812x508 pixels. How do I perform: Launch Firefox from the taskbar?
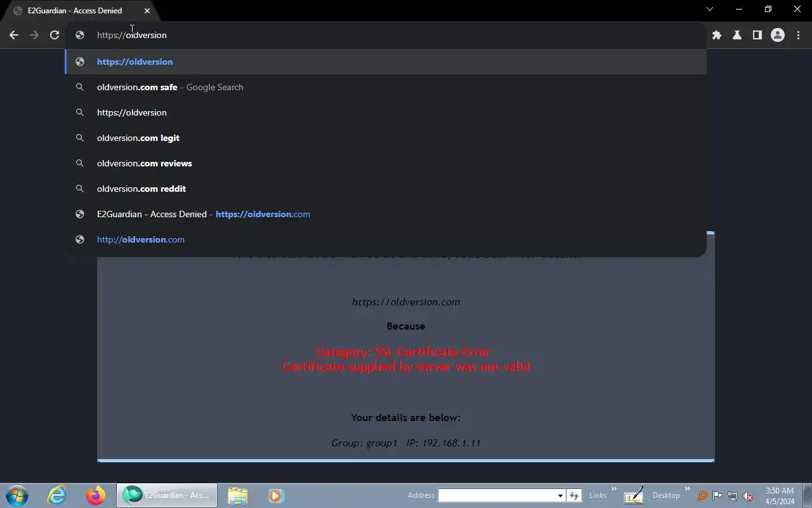click(96, 495)
